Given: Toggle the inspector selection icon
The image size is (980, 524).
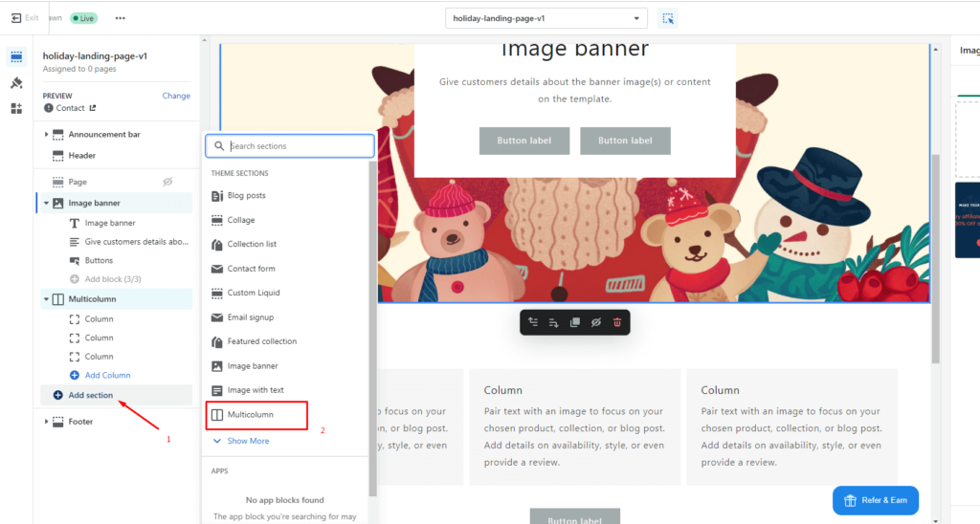Looking at the screenshot, I should (667, 19).
